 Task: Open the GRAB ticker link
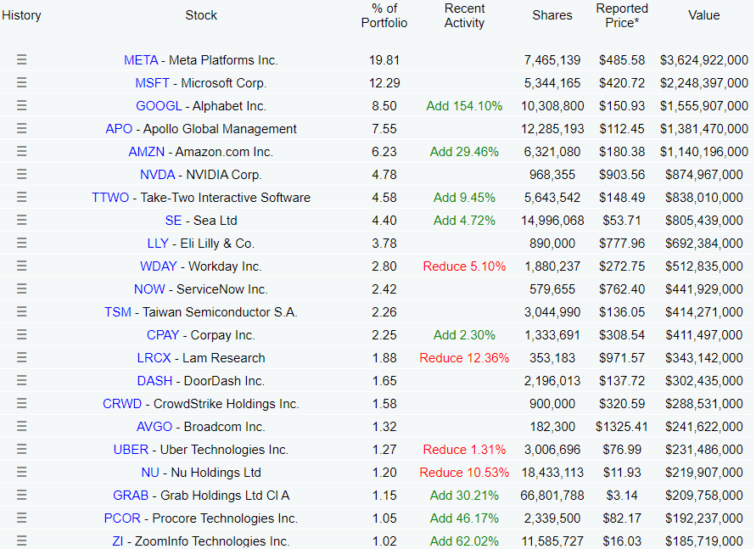pyautogui.click(x=131, y=495)
